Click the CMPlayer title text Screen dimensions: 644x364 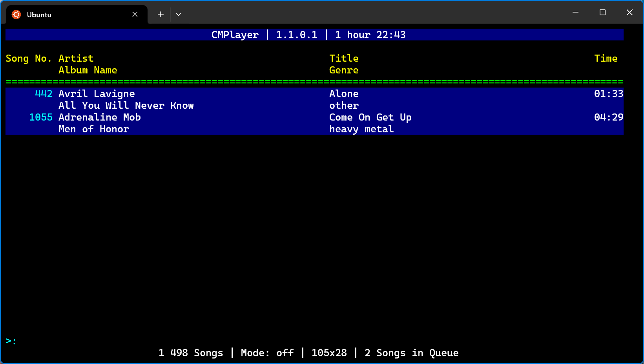point(235,35)
